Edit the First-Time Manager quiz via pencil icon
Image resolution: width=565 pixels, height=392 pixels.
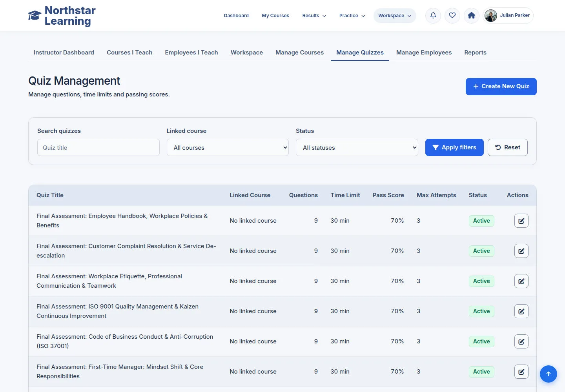(x=521, y=372)
